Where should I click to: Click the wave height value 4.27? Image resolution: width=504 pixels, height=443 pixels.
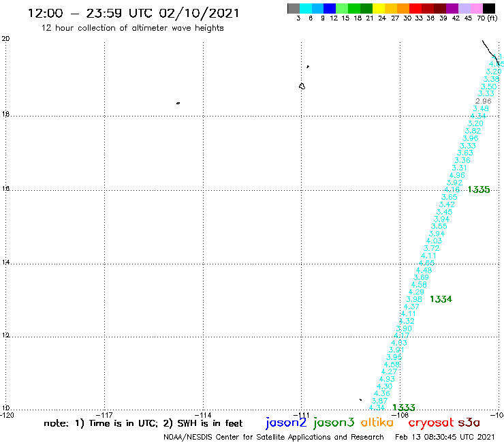coord(389,371)
